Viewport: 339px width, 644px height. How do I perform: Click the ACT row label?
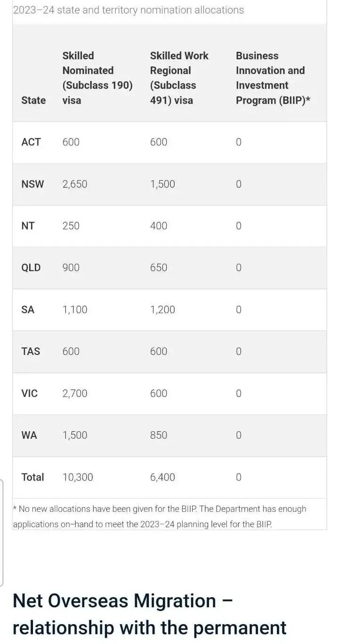(x=31, y=142)
